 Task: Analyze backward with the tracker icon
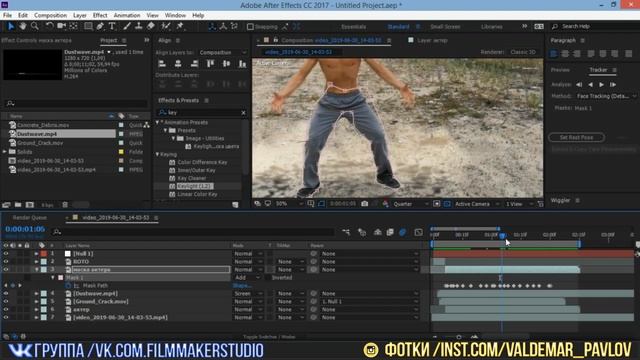590,84
